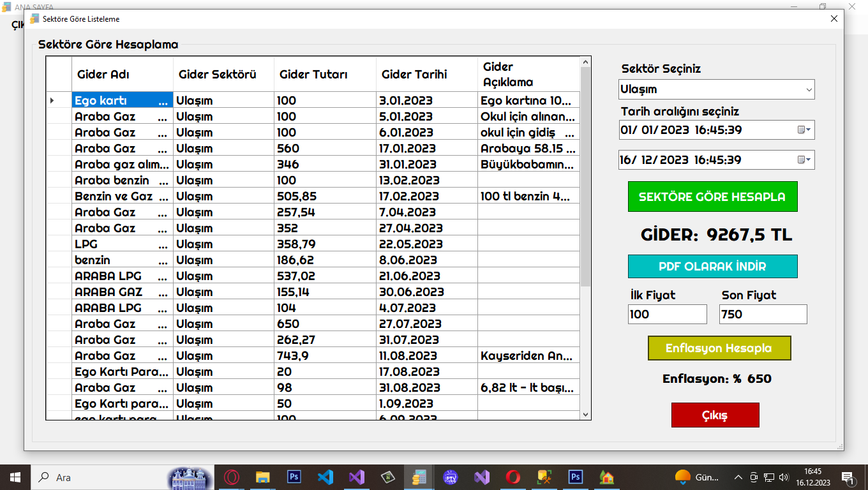
Task: Open the notification center icon
Action: [849, 477]
